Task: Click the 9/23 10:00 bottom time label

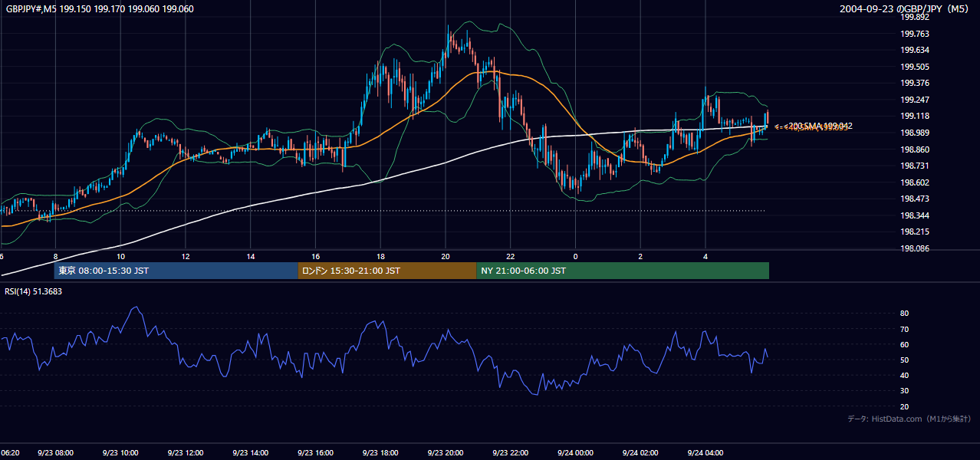Action: pos(120,453)
